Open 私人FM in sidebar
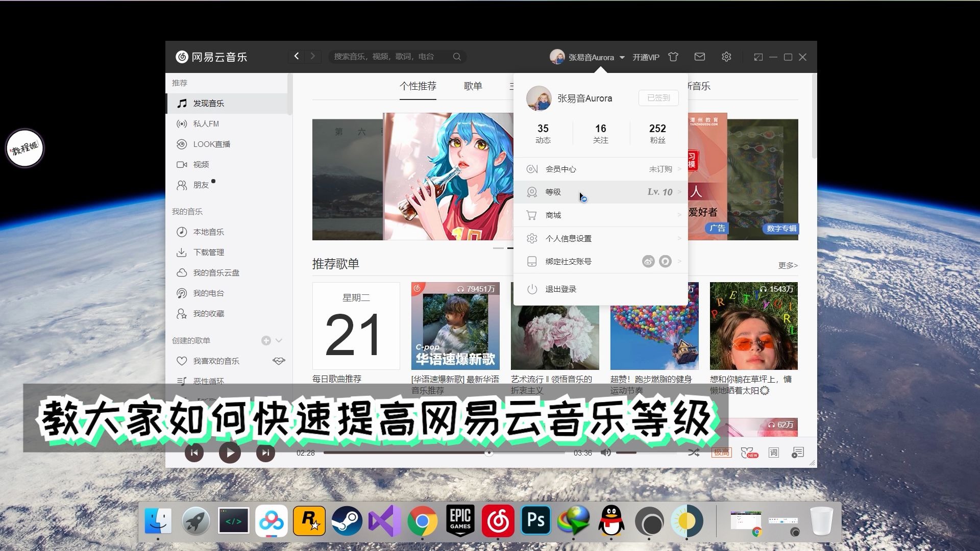Image resolution: width=980 pixels, height=551 pixels. 228,123
